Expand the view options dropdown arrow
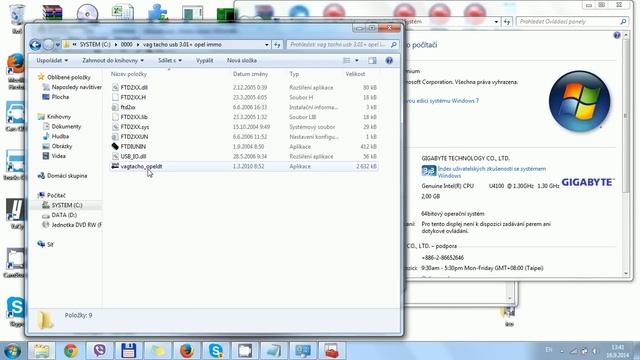 click(357, 60)
